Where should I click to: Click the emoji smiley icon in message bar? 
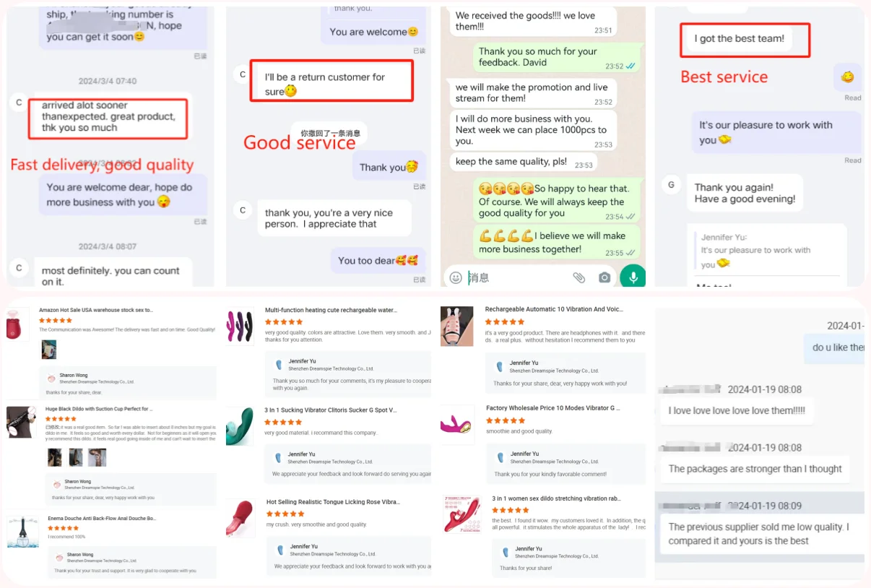point(456,277)
